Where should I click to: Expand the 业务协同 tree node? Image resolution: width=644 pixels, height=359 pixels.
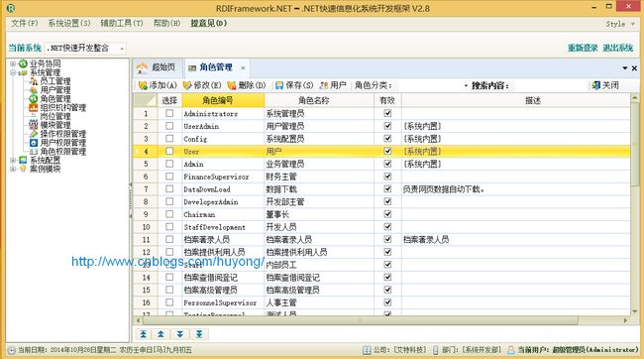13,63
